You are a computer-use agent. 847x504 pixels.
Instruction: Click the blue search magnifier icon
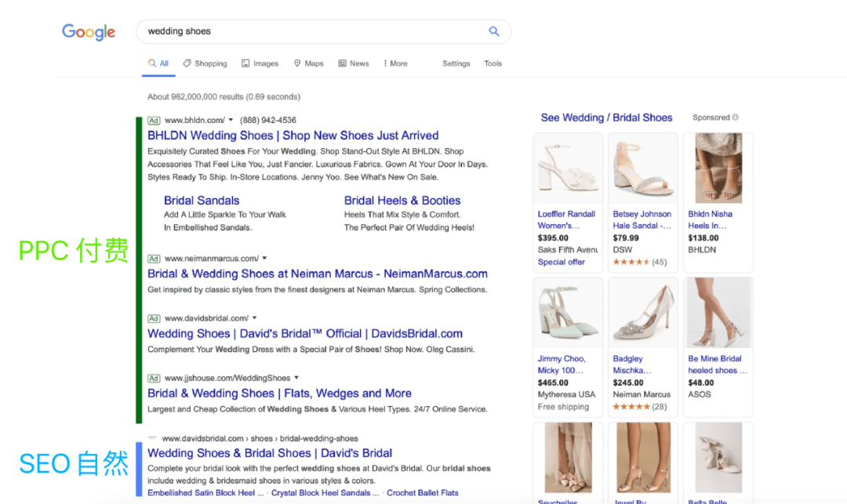point(494,31)
